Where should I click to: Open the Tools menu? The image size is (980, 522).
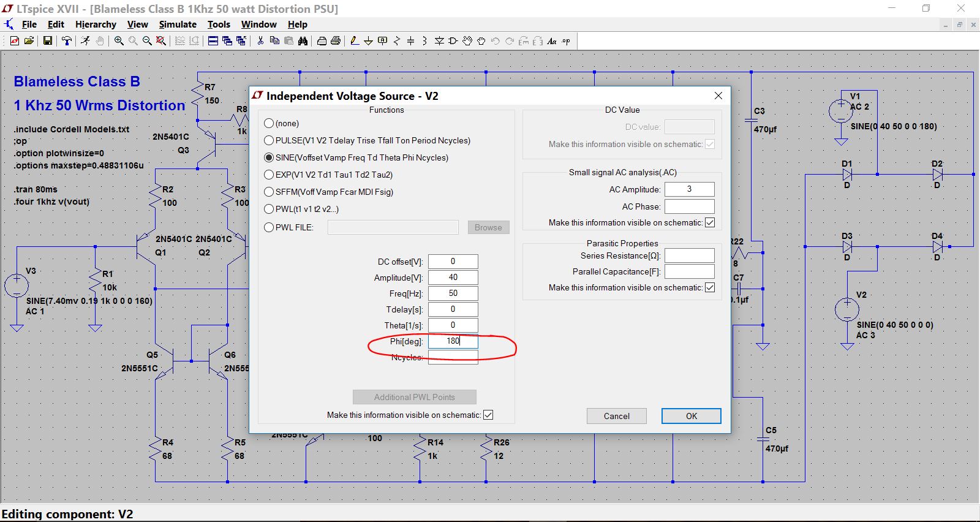point(219,25)
